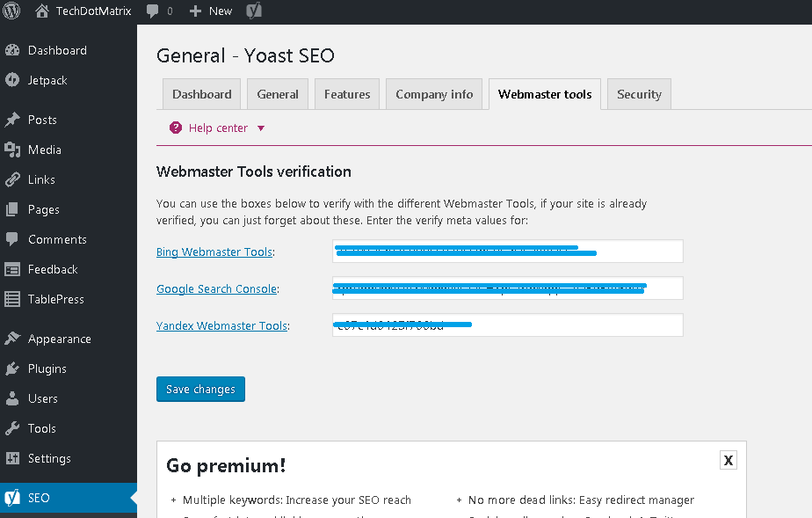This screenshot has height=518, width=812.
Task: Follow the Google Search Console link
Action: tap(217, 289)
